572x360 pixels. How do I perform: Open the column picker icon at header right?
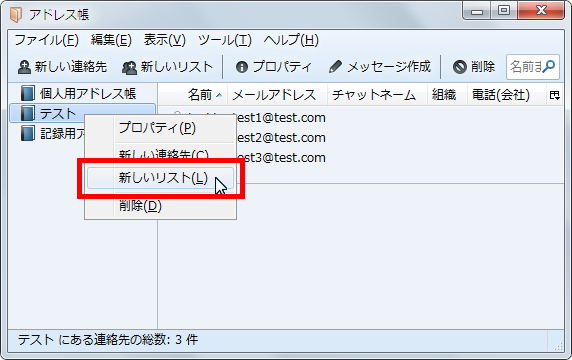[555, 95]
